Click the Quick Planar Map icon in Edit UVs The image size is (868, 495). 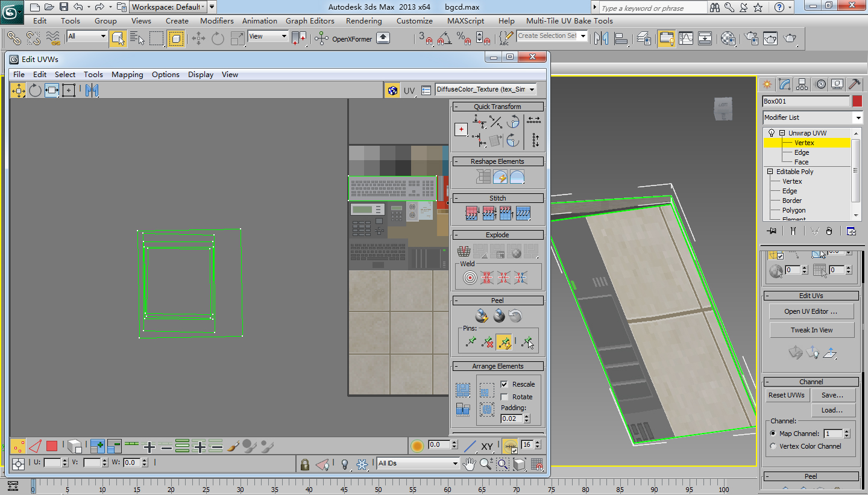[796, 352]
